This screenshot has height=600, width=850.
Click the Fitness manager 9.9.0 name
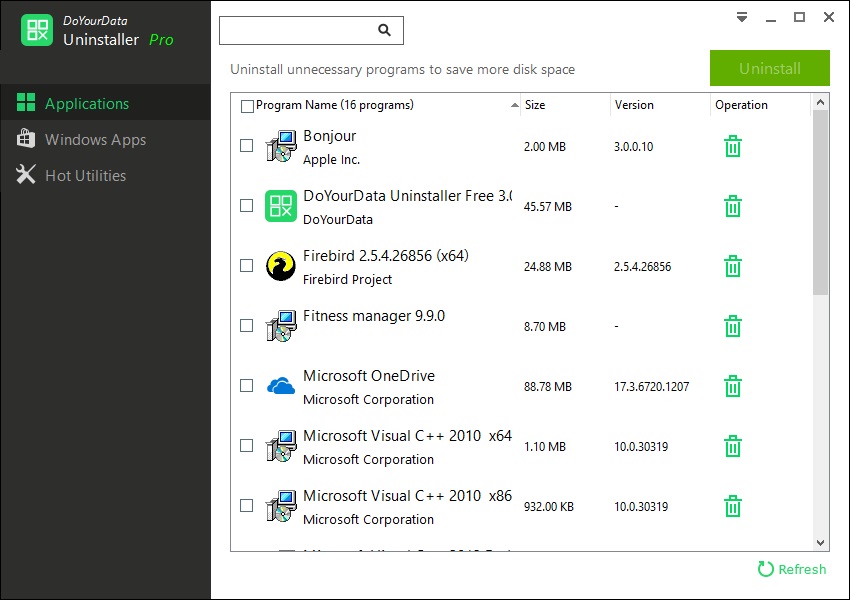tap(374, 315)
